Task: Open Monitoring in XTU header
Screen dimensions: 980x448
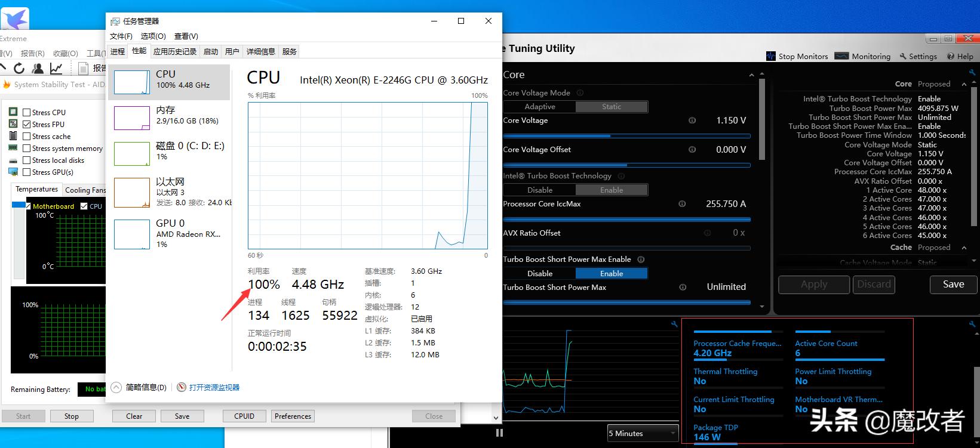Action: coord(863,56)
